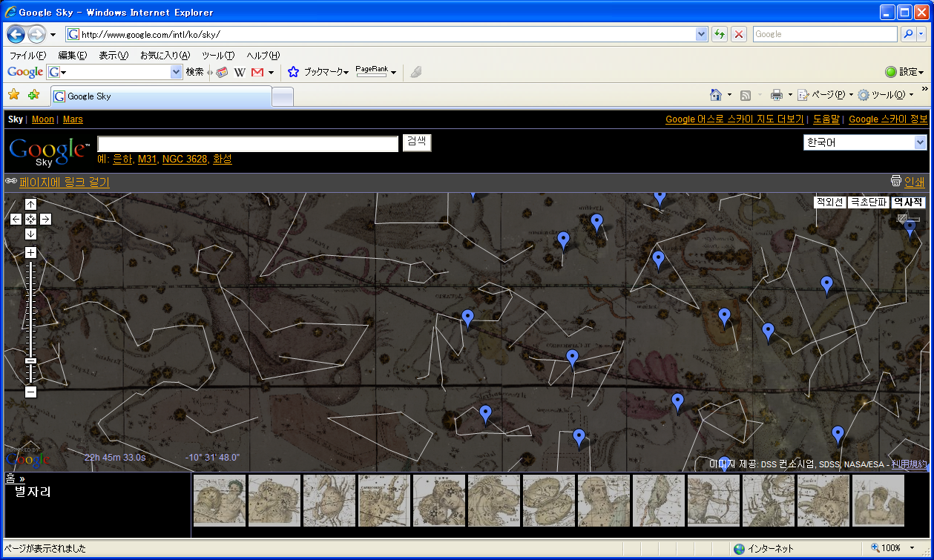This screenshot has height=560, width=934.
Task: Open the お気に入り(A) menu
Action: point(165,56)
